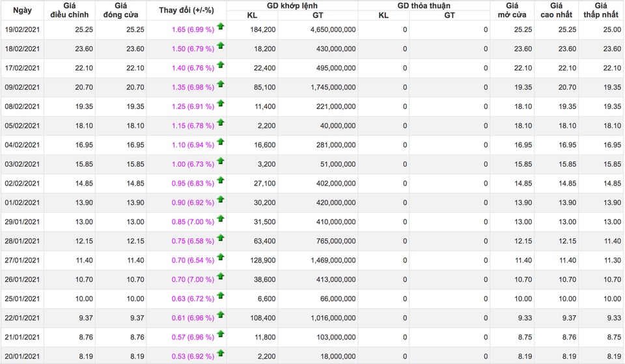This screenshot has height=364, width=625.
Task: Click green up arrow in 03/02/2021 row
Action: 221,161
